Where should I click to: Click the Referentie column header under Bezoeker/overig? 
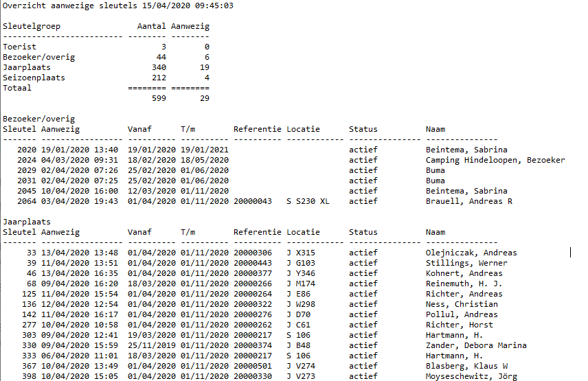257,129
